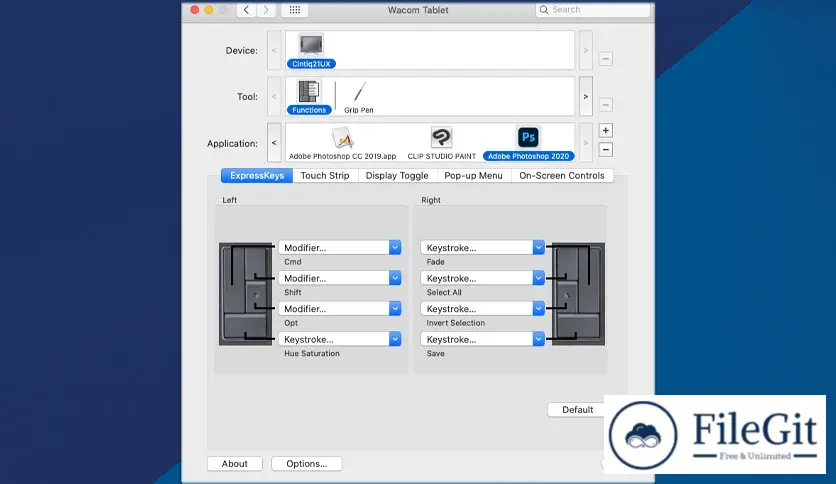Switch to Display Toggle tab
This screenshot has height=484, width=836.
(397, 175)
